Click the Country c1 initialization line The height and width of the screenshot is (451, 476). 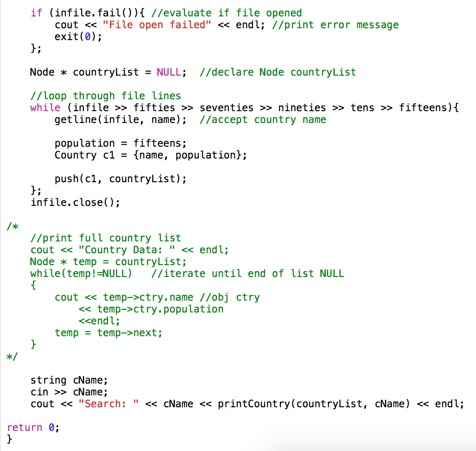150,155
